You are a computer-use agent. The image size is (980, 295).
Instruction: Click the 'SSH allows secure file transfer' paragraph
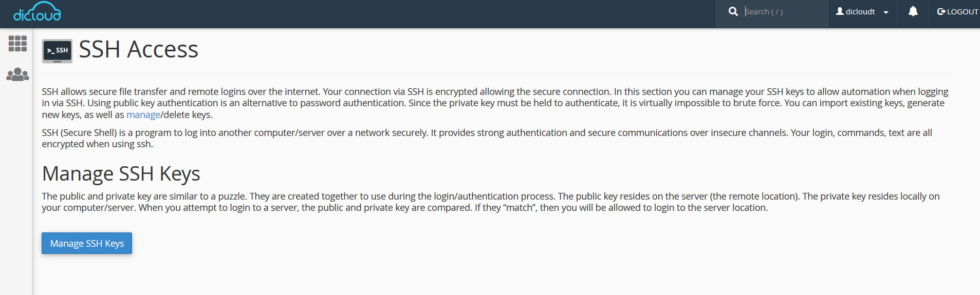(495, 103)
